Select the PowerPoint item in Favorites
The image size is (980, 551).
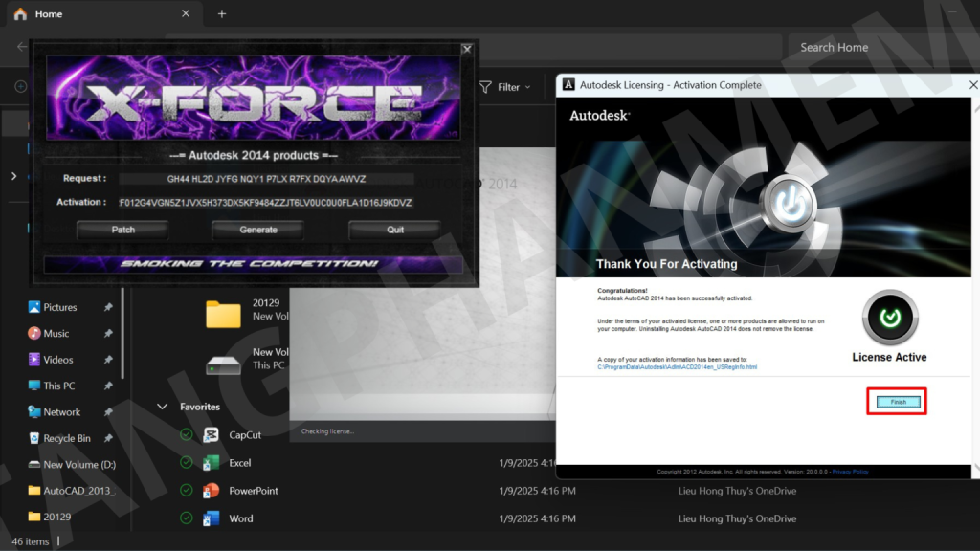pyautogui.click(x=253, y=491)
